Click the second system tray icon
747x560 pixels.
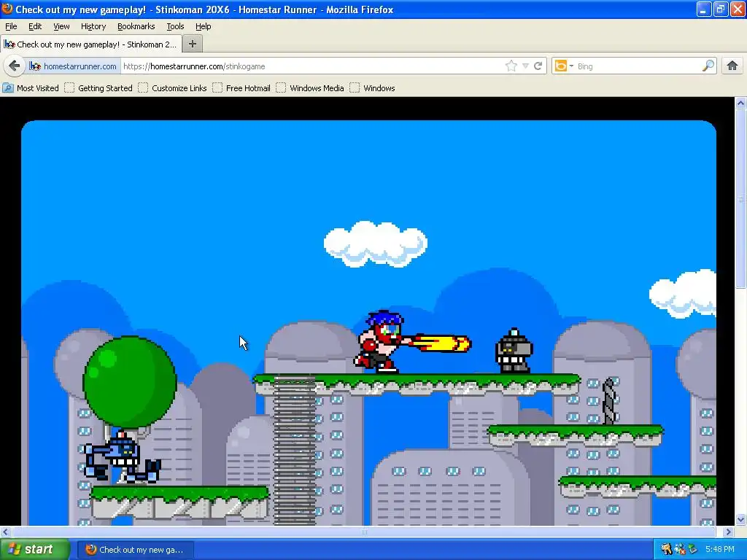(680, 549)
